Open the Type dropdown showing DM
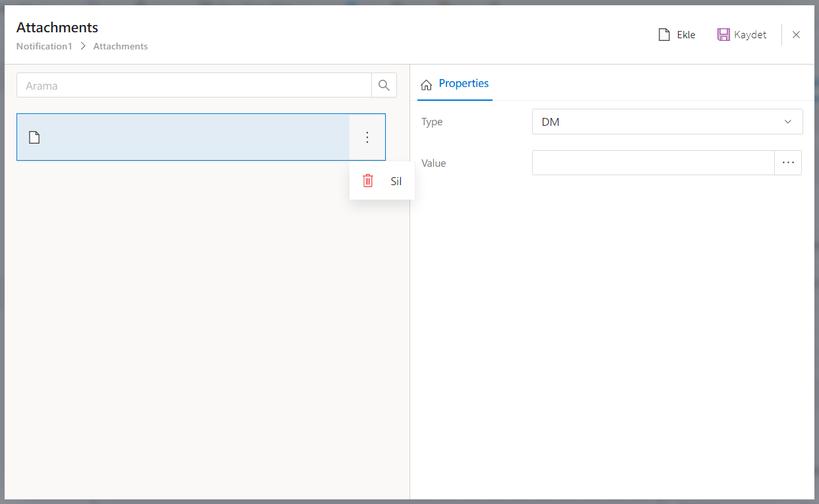819x504 pixels. tap(659, 122)
